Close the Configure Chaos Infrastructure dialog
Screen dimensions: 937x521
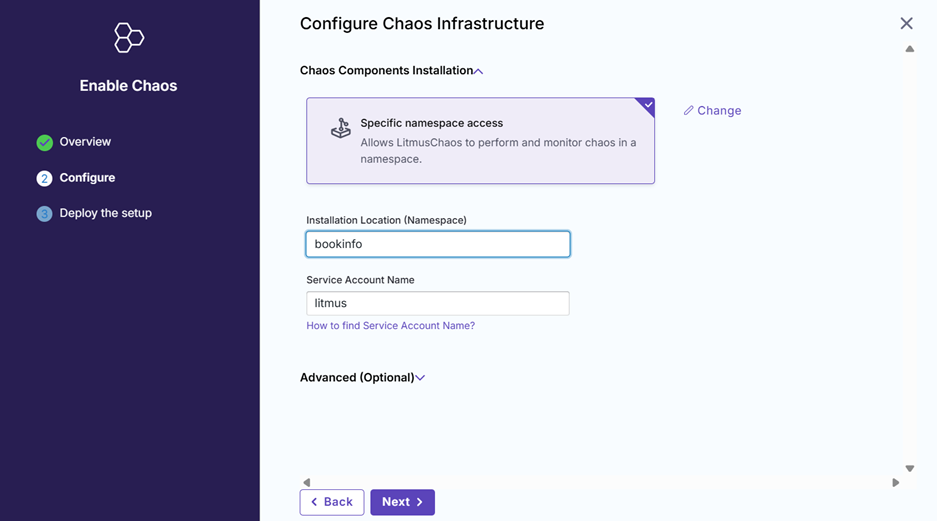pos(906,23)
